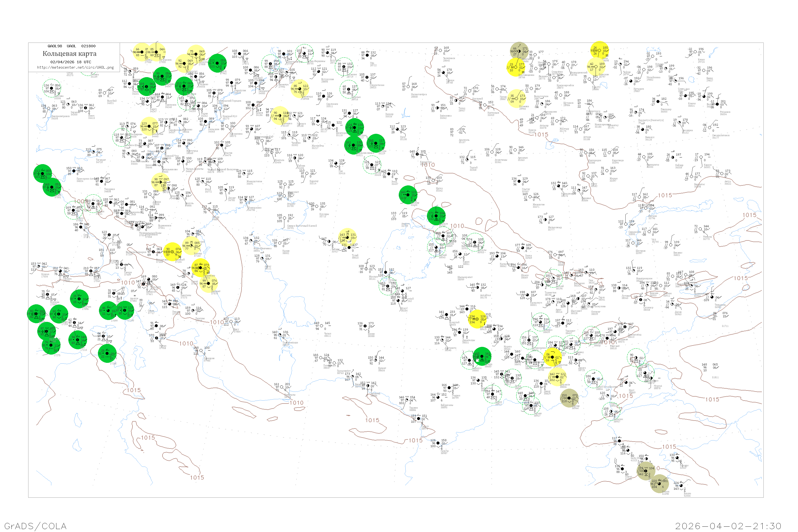Click the 'Кольцевая карта' map title
798x532 pixels.
(x=69, y=54)
